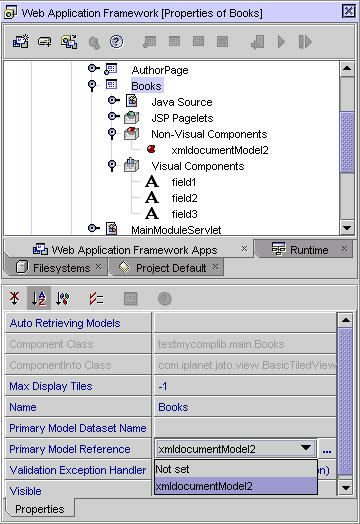Click the Primary Model Dataset Name value field
This screenshot has width=360, height=524.
pos(245,428)
